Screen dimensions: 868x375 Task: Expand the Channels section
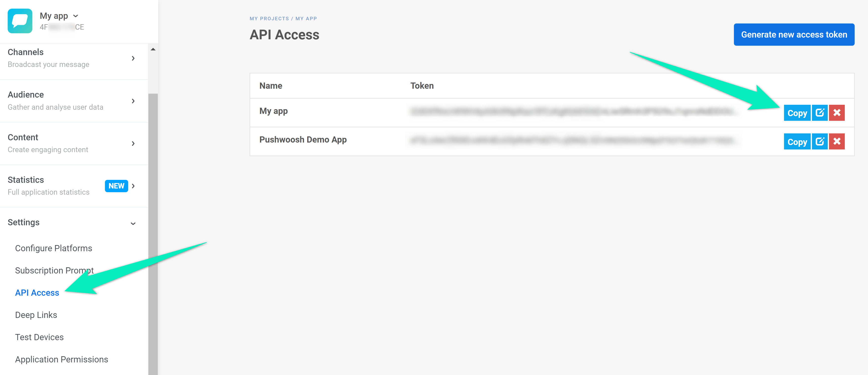133,58
